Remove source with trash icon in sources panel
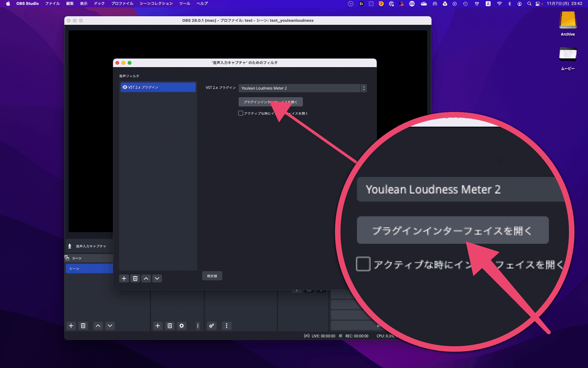The image size is (588, 368). 170,325
